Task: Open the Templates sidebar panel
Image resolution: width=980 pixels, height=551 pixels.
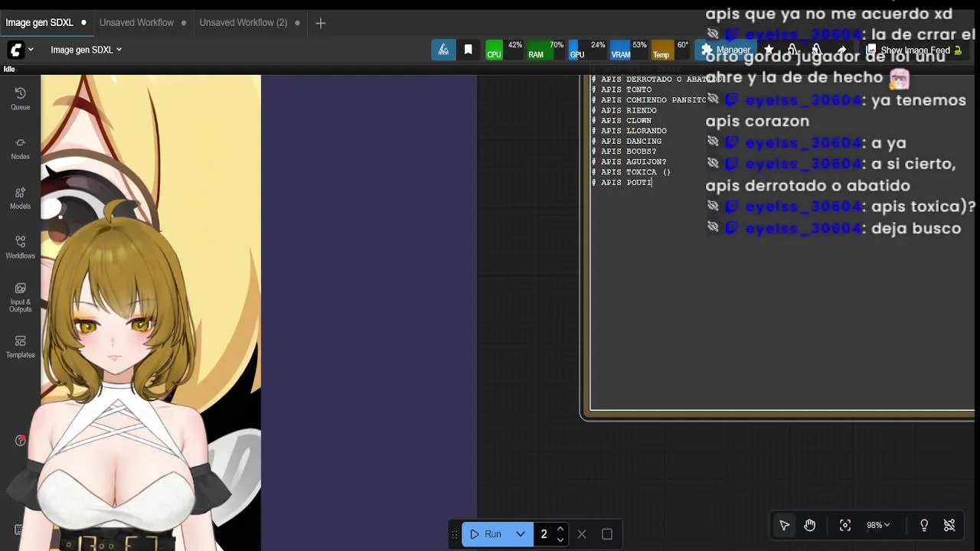Action: coord(21,347)
